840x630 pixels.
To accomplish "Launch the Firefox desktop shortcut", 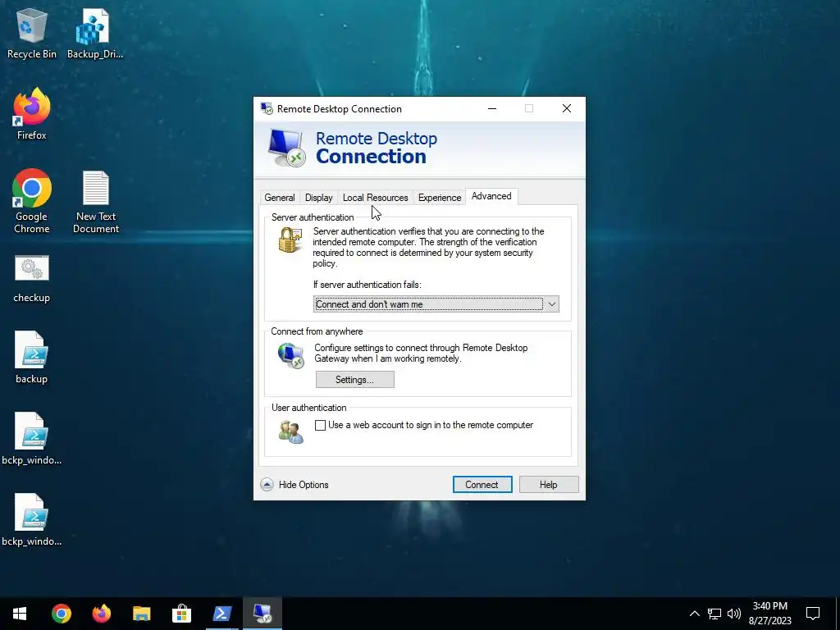I will 32,114.
